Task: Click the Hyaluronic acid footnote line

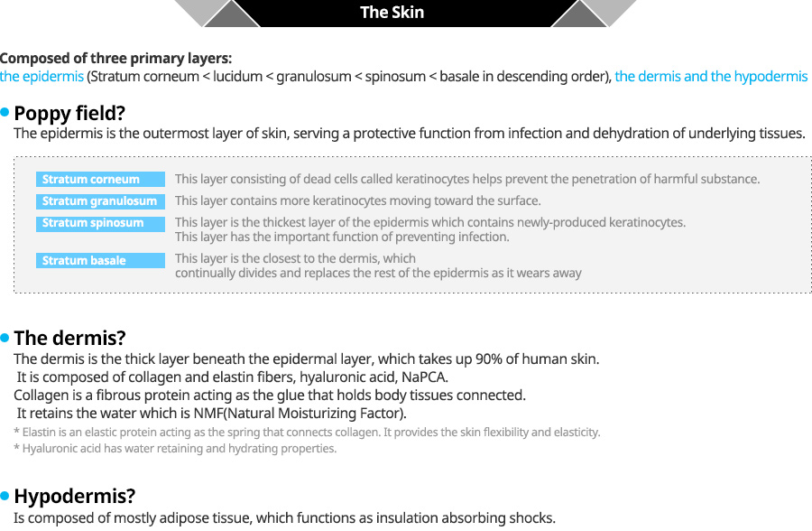Action: click(x=175, y=449)
